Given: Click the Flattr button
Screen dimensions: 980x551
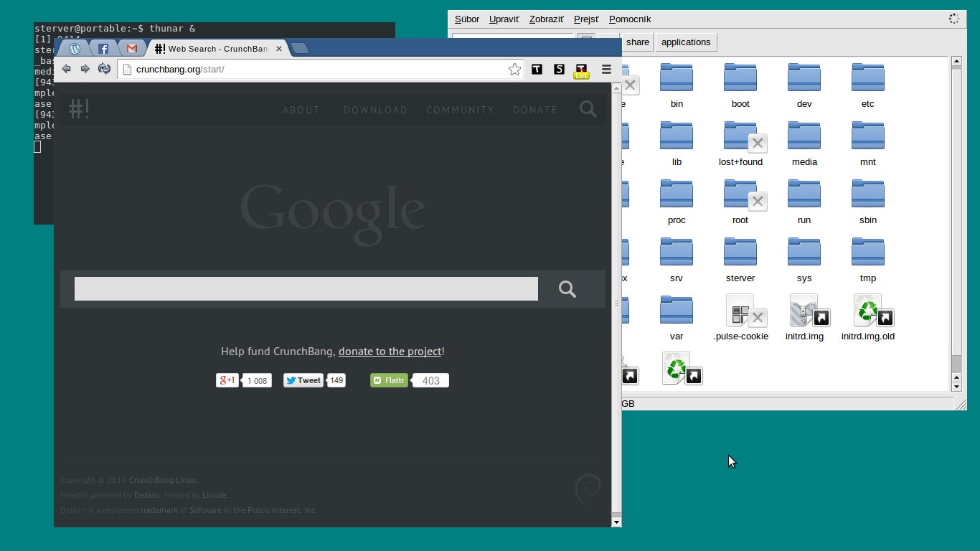Looking at the screenshot, I should point(389,380).
